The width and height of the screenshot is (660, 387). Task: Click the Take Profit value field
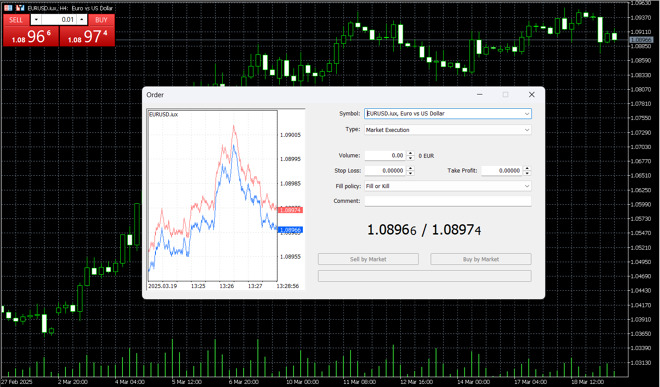502,171
